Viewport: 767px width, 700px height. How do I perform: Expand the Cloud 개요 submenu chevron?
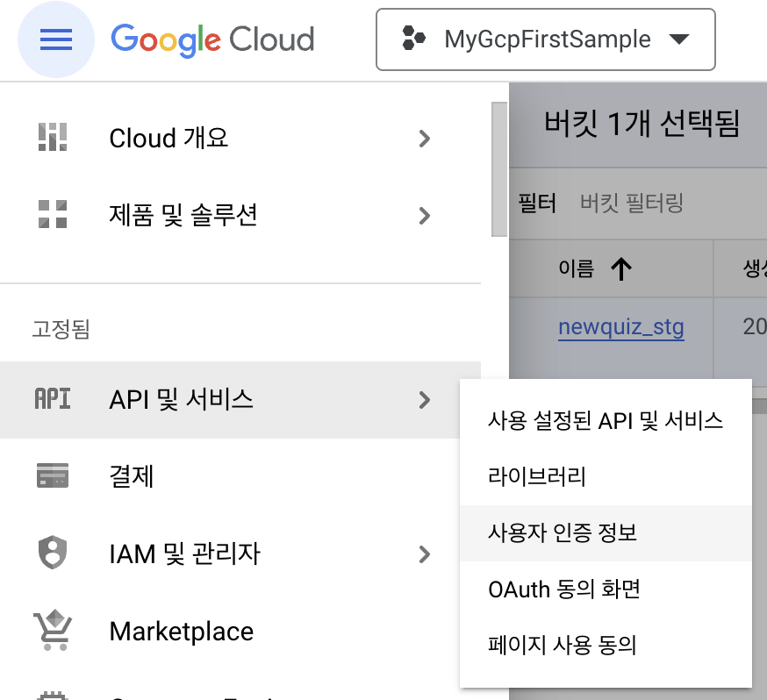(x=425, y=139)
